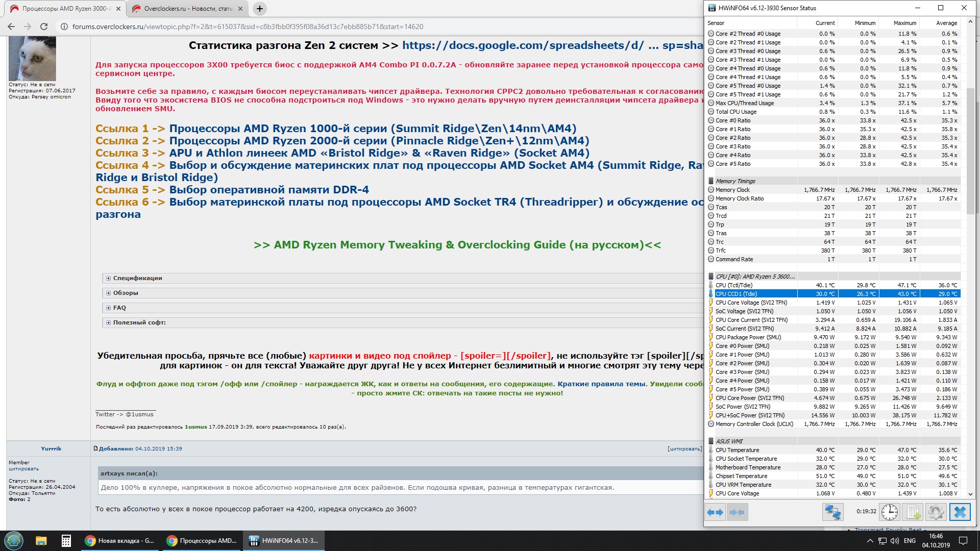Click the collapse columns arrows button in HWiNFO
Image resolution: width=980 pixels, height=551 pixels.
point(737,512)
